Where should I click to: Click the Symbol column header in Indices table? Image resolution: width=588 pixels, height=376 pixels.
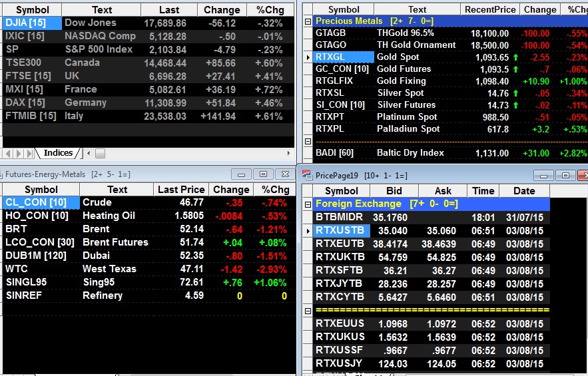click(x=32, y=10)
